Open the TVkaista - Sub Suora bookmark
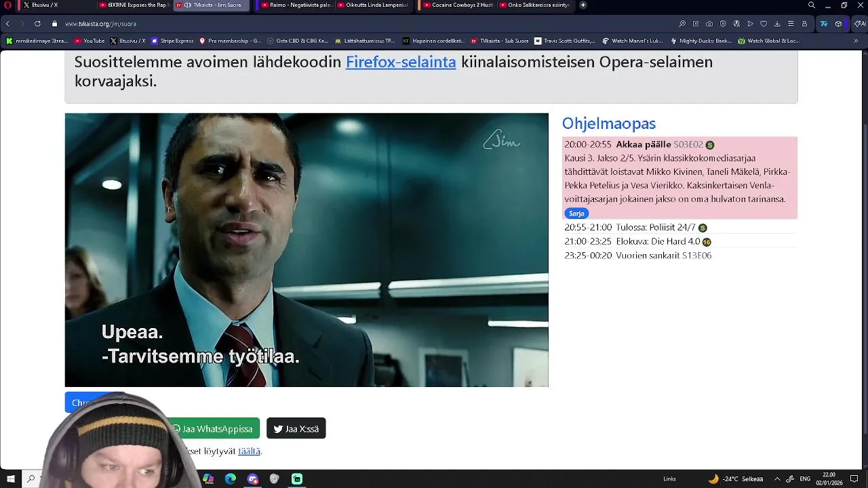The height and width of the screenshot is (488, 868). (499, 41)
